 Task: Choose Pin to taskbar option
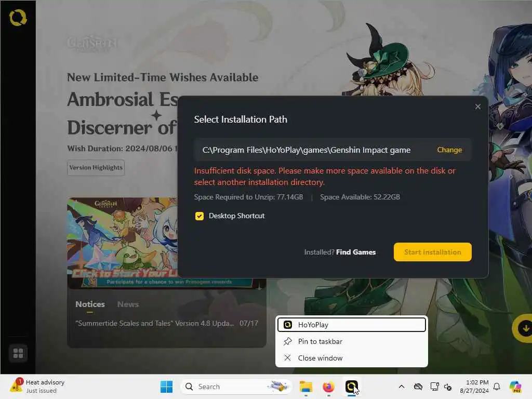pos(352,341)
